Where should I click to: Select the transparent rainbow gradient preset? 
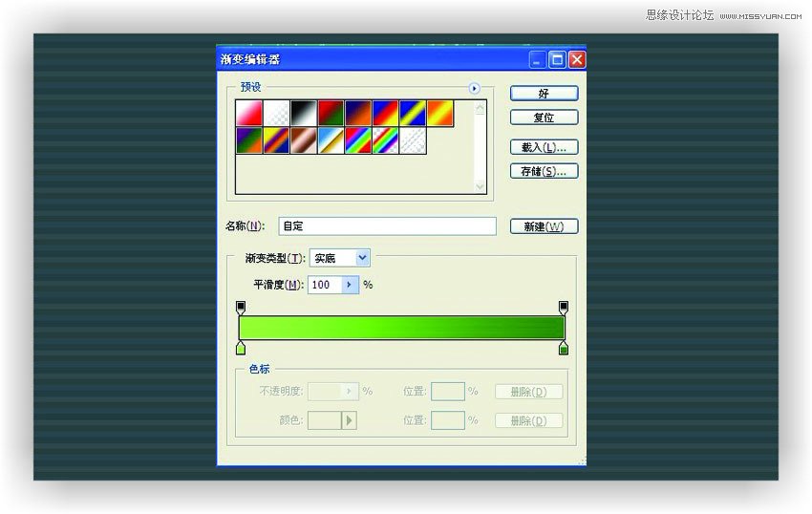[x=386, y=140]
